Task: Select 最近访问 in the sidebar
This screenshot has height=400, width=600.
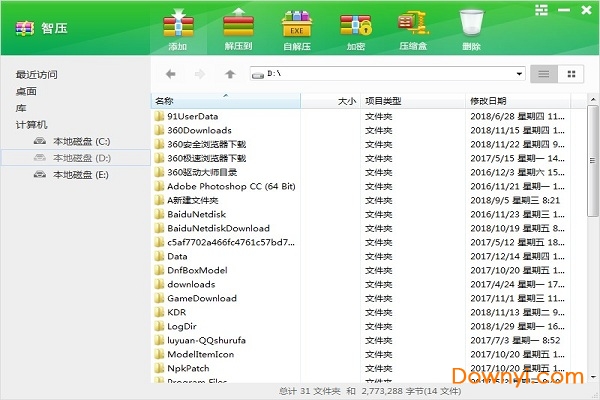Action: pos(37,75)
